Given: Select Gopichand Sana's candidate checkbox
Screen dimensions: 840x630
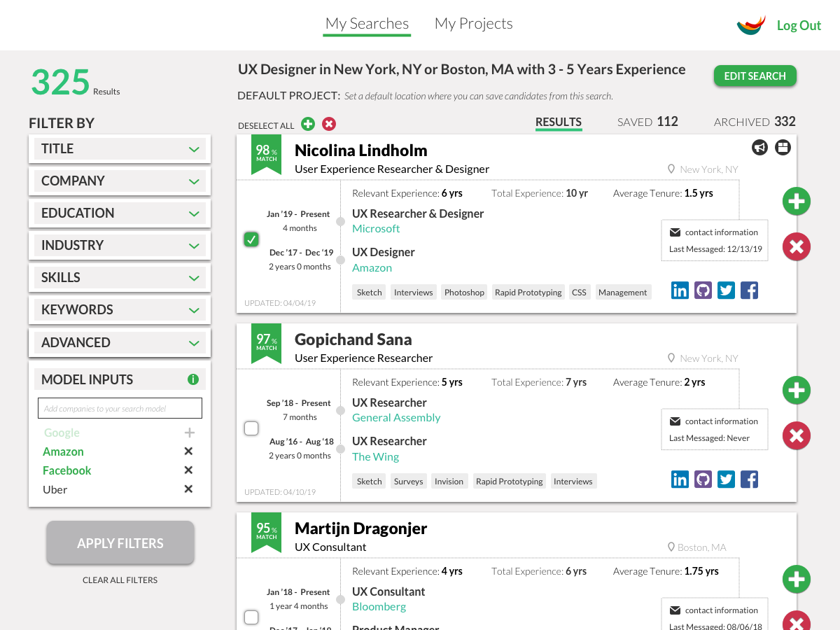Looking at the screenshot, I should [x=251, y=428].
